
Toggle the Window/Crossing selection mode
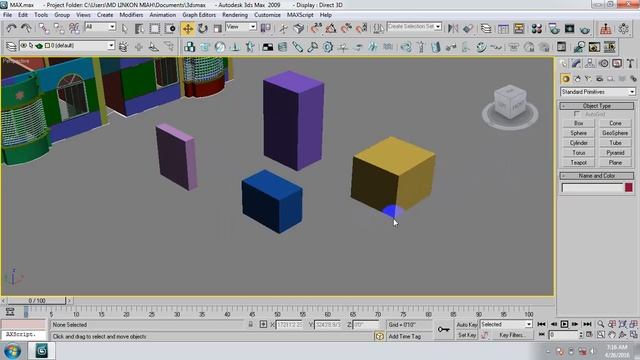(170, 28)
